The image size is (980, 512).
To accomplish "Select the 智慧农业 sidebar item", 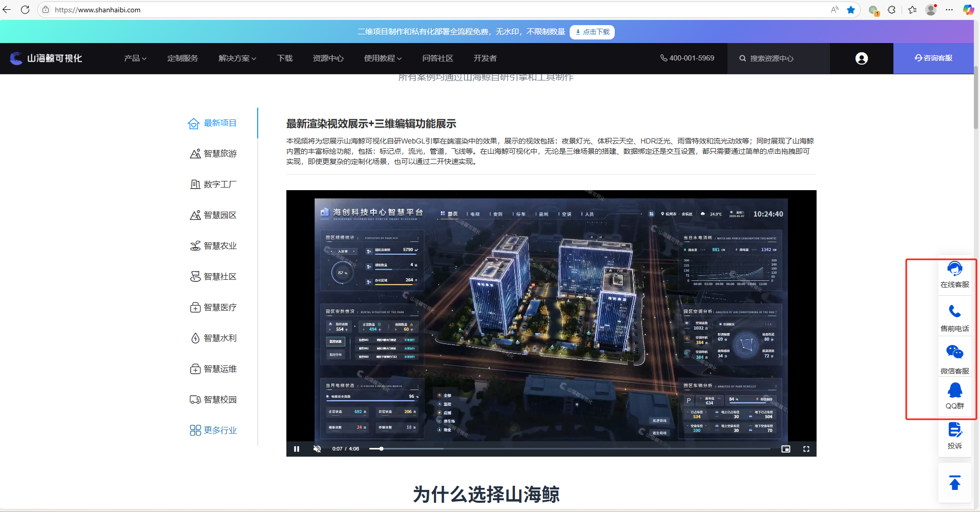I will pos(213,246).
